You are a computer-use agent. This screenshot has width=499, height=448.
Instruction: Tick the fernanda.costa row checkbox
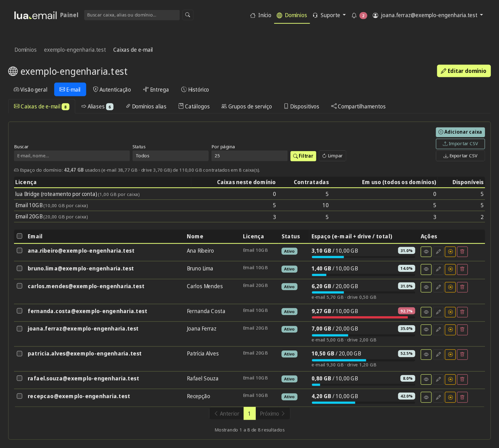coord(20,311)
